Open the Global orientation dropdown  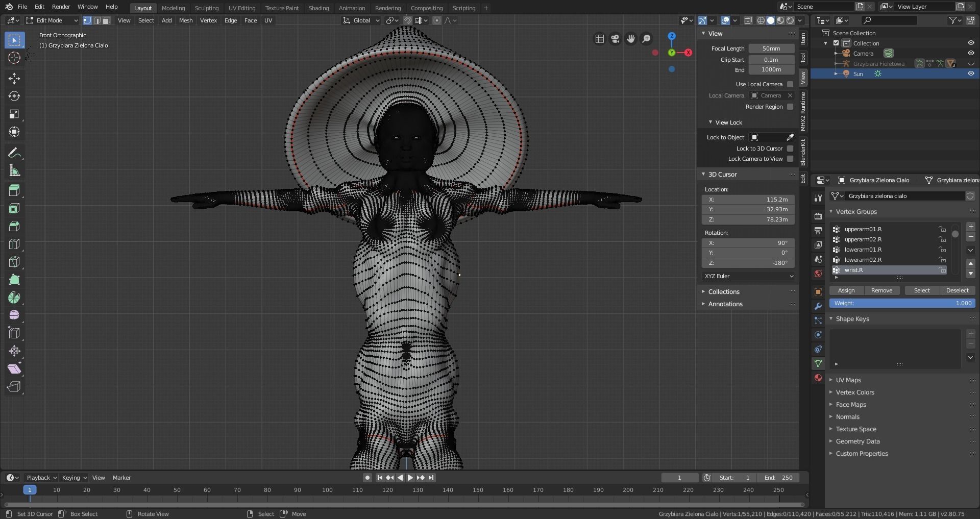[361, 20]
